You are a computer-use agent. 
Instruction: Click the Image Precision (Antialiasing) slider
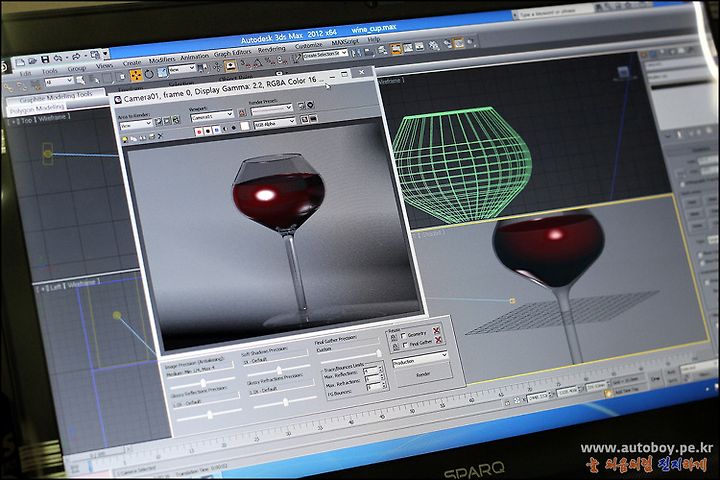coord(203,383)
